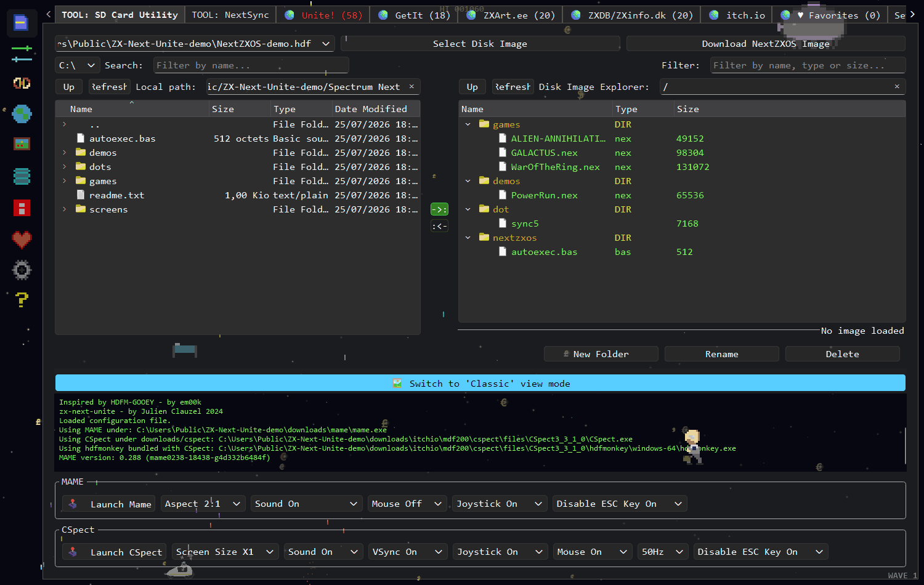Screen dimensions: 924x585
Task: Open the itch.io tab
Action: [x=737, y=15]
